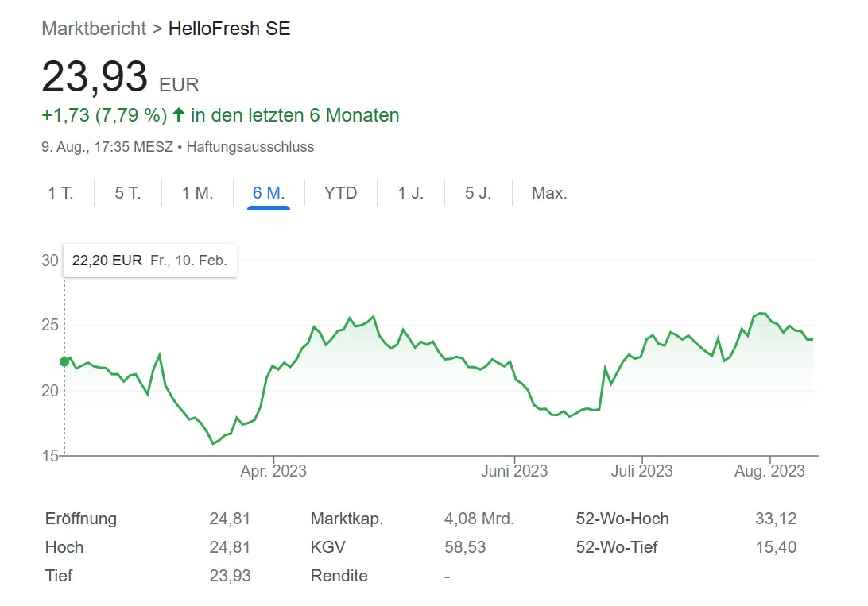Click the KGV value 58,53
Image resolution: width=868 pixels, height=606 pixels.
tap(465, 547)
